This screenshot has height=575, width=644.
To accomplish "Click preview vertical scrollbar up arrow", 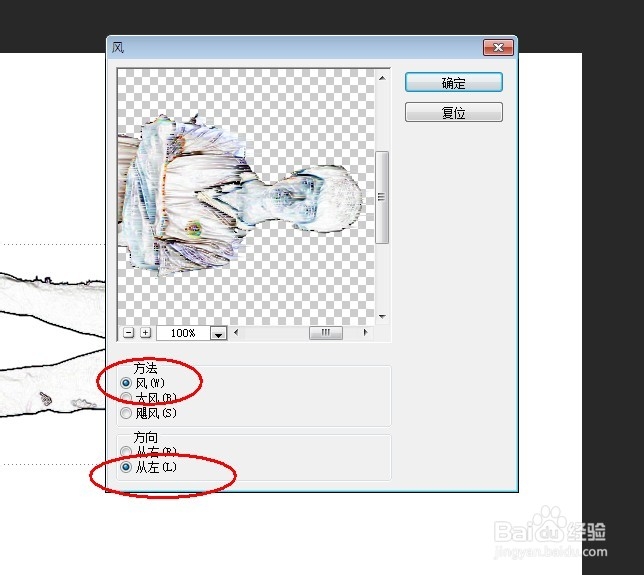I will pyautogui.click(x=382, y=78).
